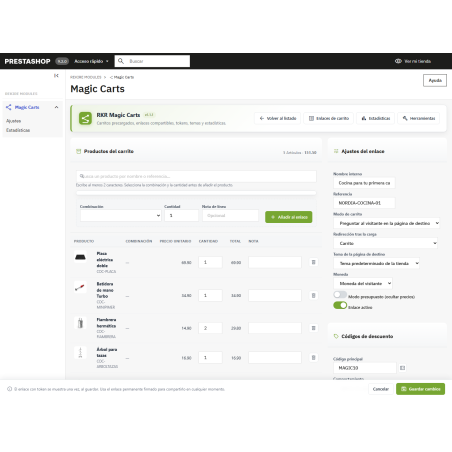The height and width of the screenshot is (452, 452).
Task: Click the Códigos de descuento tag icon
Action: pos(336,336)
